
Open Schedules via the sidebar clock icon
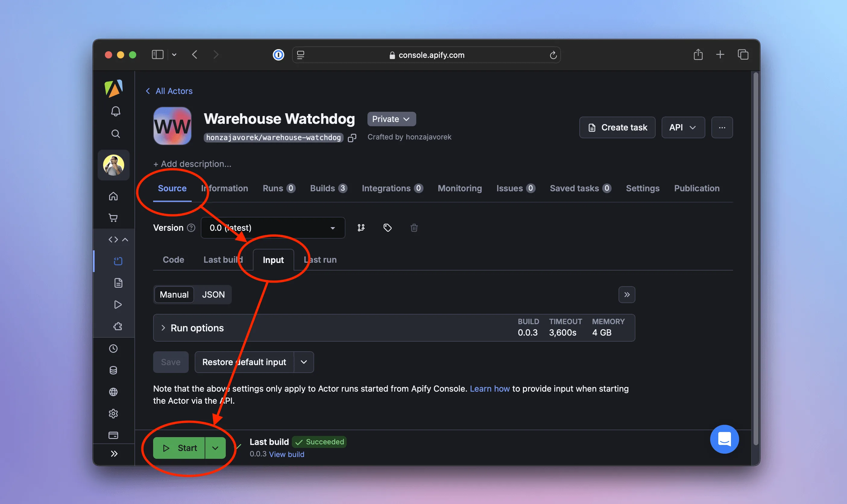[x=113, y=349]
